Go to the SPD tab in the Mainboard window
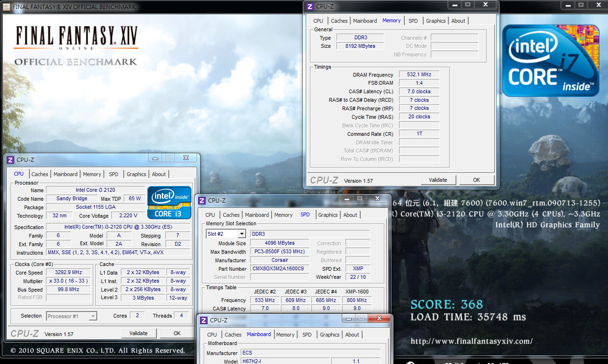This screenshot has width=608, height=364. pyautogui.click(x=307, y=335)
